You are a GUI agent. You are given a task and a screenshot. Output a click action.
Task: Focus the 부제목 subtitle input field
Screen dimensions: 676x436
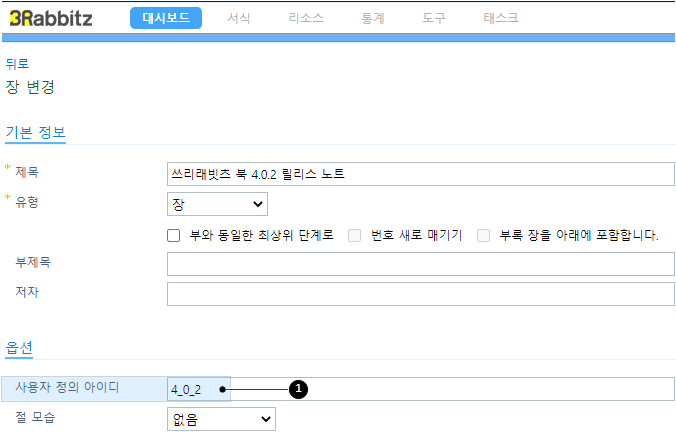pos(421,264)
